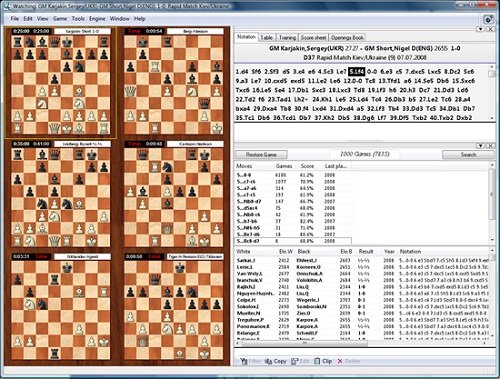Click book moves list scrollbar up arrow
The image size is (500, 379).
(492, 165)
